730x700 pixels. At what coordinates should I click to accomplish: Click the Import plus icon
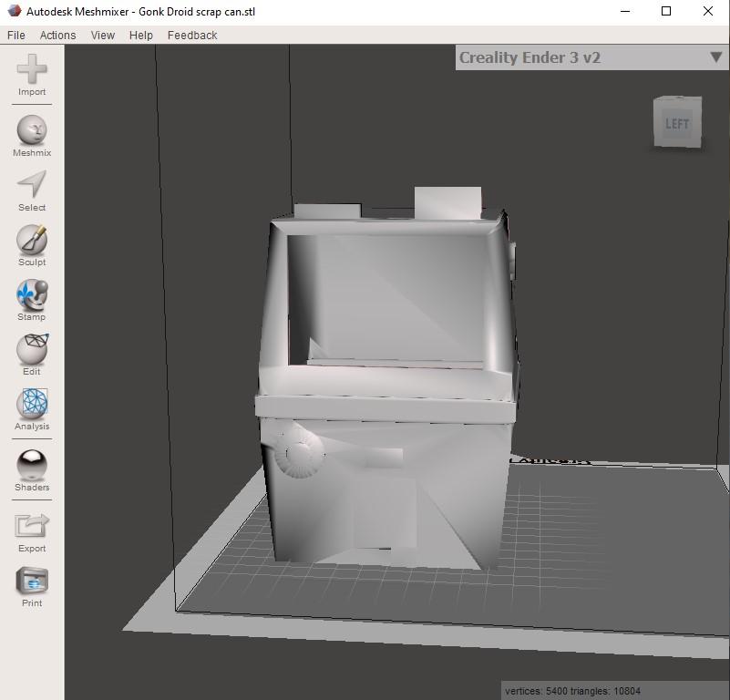pos(32,69)
